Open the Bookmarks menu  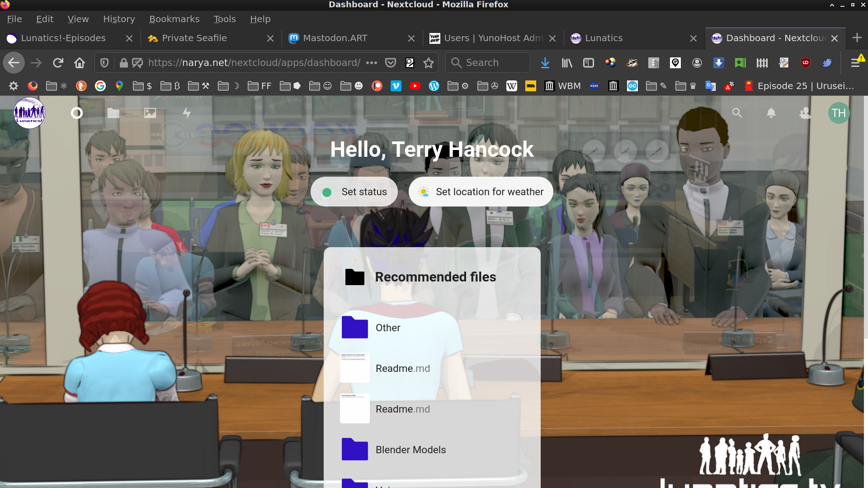click(174, 19)
